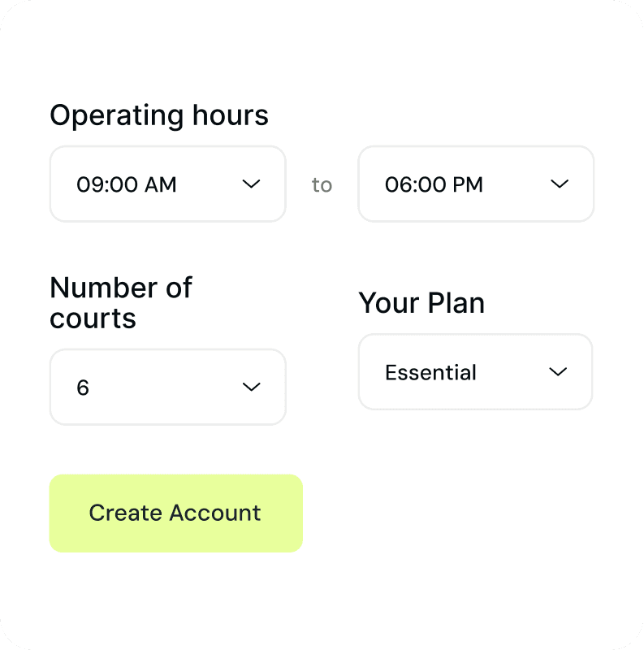Image resolution: width=644 pixels, height=650 pixels.
Task: Click the word to between the time selectors
Action: coord(322,184)
